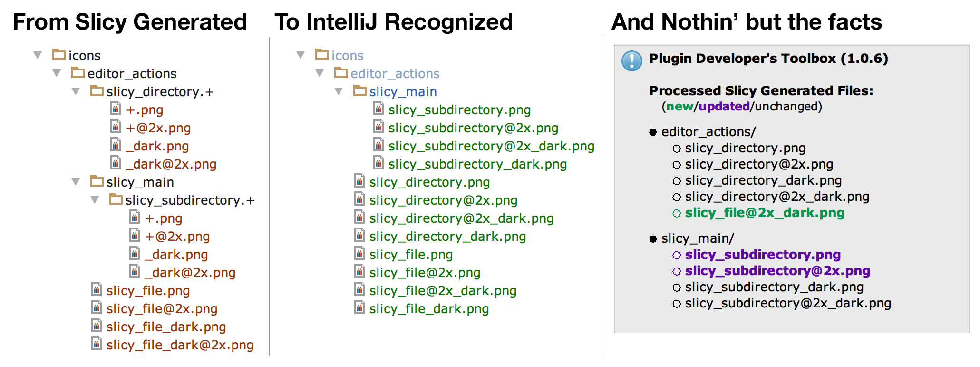The image size is (980, 367).
Task: Click the middle panel greyed icons folder icon
Action: point(322,55)
